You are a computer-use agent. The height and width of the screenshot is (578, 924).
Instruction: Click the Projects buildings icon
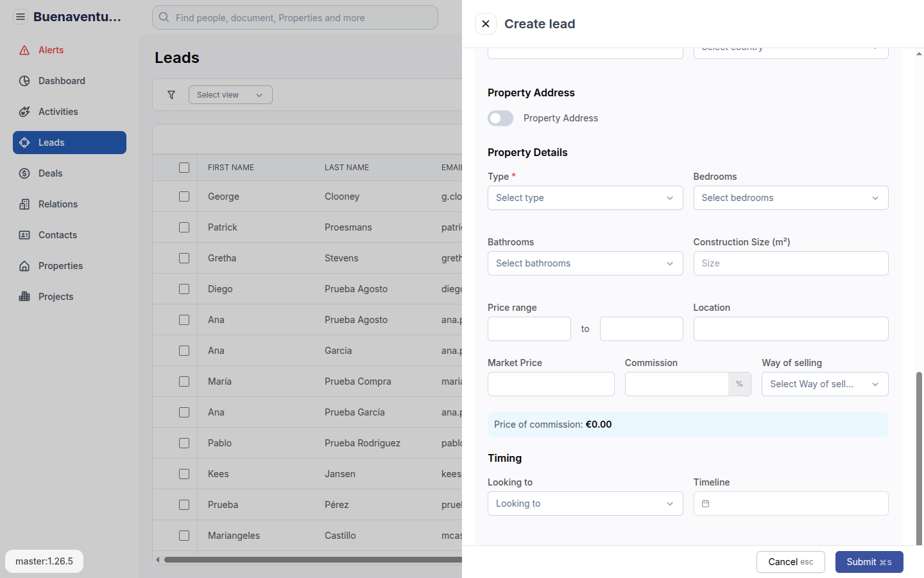(x=24, y=297)
